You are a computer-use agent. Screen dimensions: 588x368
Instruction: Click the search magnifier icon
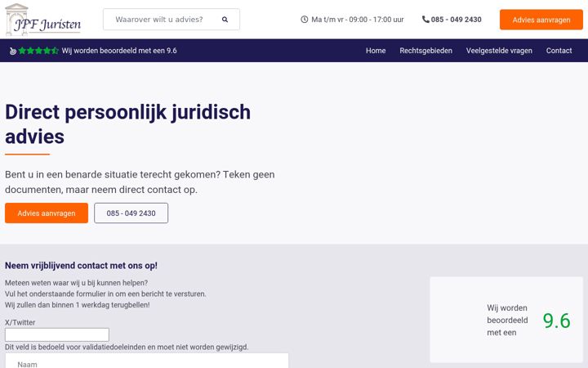[x=225, y=20]
